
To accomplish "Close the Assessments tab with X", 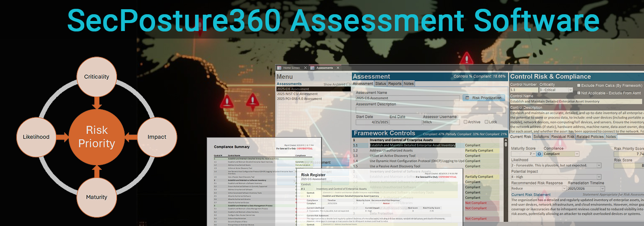I will tap(338, 68).
